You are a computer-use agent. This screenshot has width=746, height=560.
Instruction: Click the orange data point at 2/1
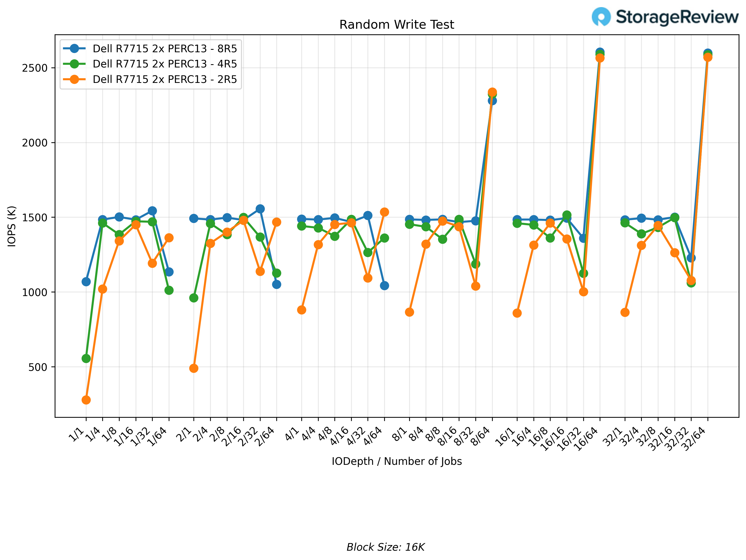pyautogui.click(x=194, y=368)
